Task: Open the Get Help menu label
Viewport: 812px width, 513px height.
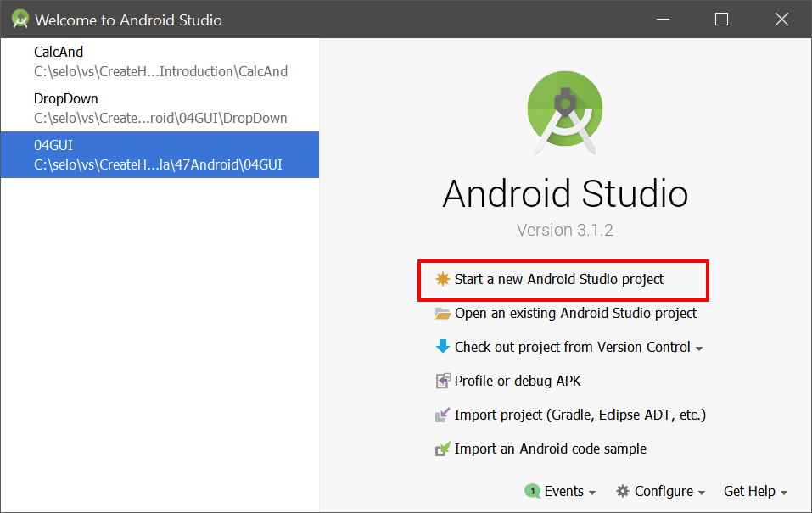Action: pyautogui.click(x=749, y=491)
